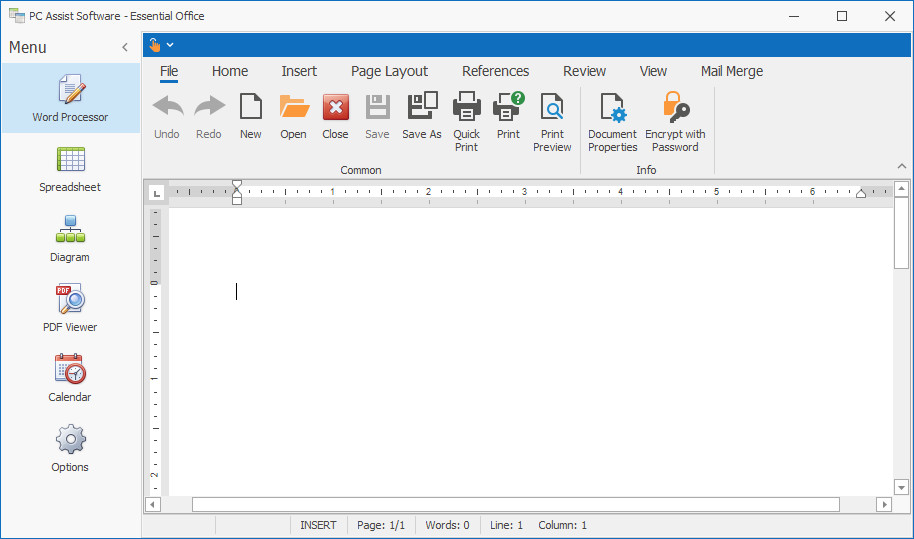This screenshot has height=539, width=914.
Task: Click the Menu heading in sidebar
Action: coord(27,48)
